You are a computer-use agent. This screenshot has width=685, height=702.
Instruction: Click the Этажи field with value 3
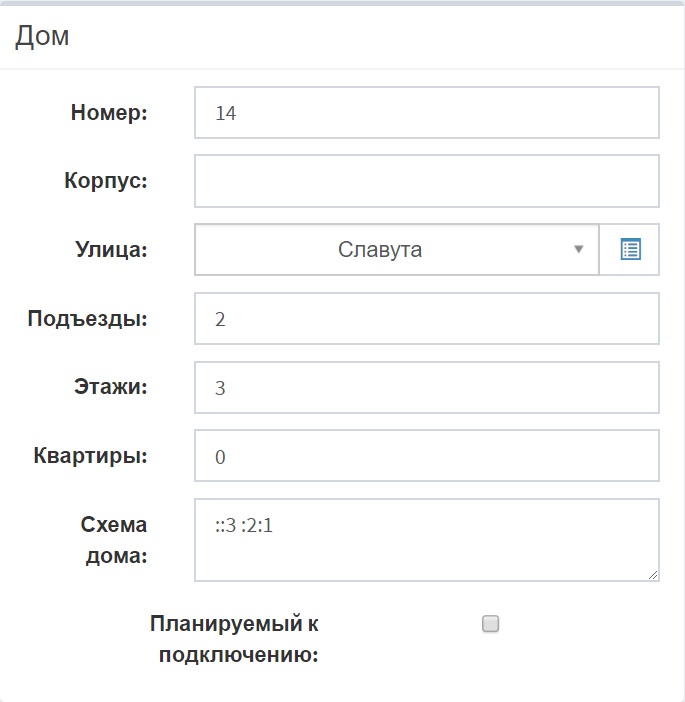tap(427, 387)
